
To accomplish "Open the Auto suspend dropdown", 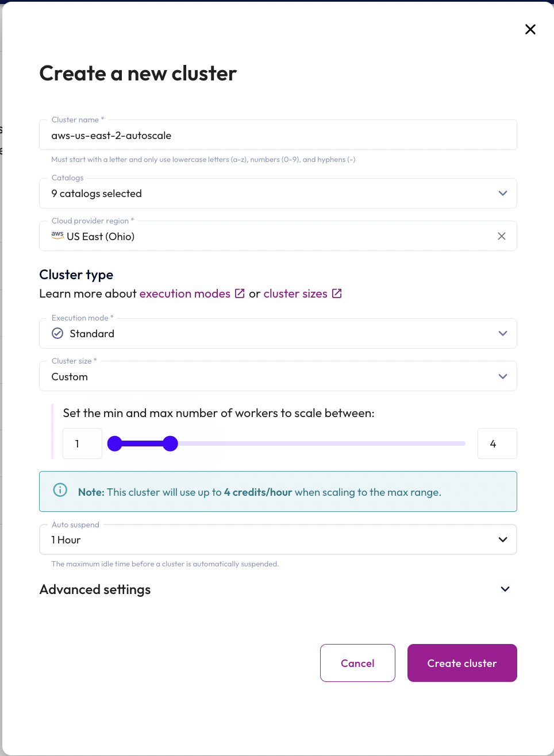I will pyautogui.click(x=278, y=540).
